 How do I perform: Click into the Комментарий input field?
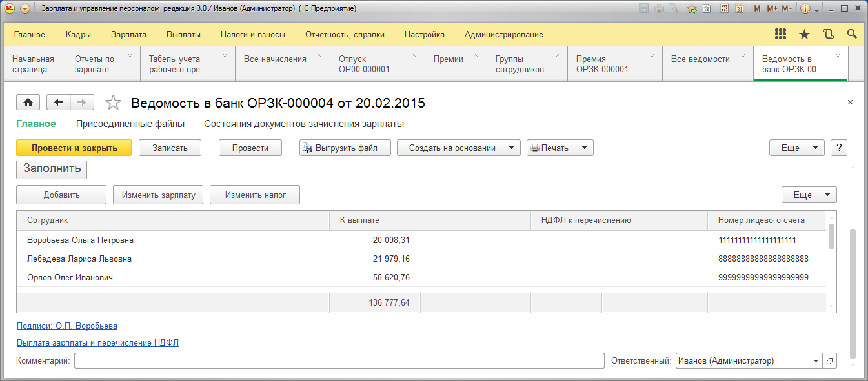[x=339, y=361]
